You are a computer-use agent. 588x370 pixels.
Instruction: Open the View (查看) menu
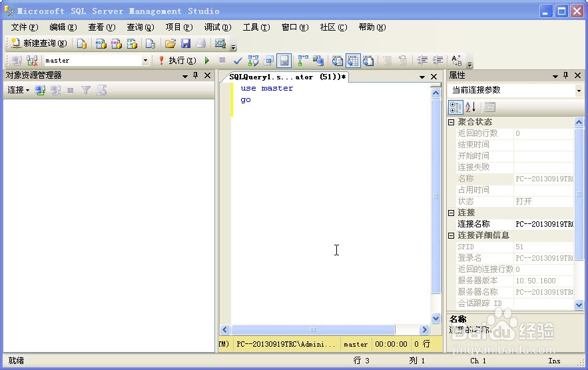(x=102, y=27)
